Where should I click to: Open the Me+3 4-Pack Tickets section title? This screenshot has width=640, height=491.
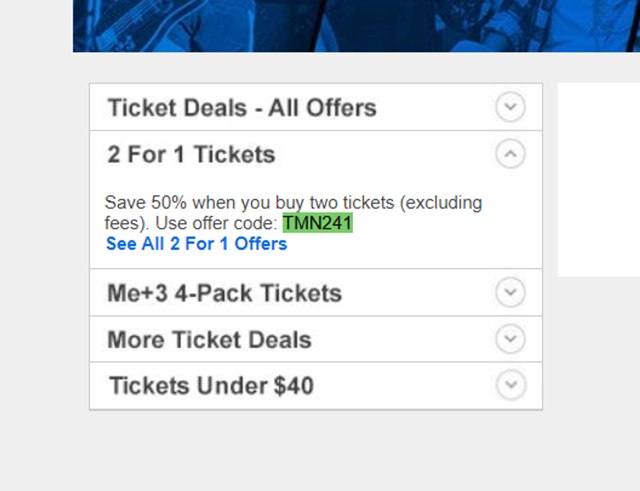(x=224, y=294)
